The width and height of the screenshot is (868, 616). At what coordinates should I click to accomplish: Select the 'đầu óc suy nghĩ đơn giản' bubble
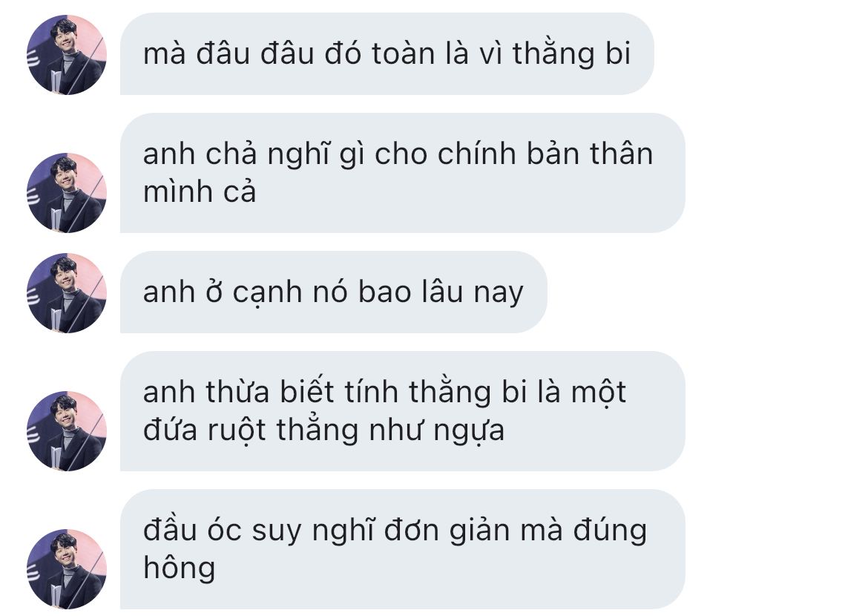402,549
